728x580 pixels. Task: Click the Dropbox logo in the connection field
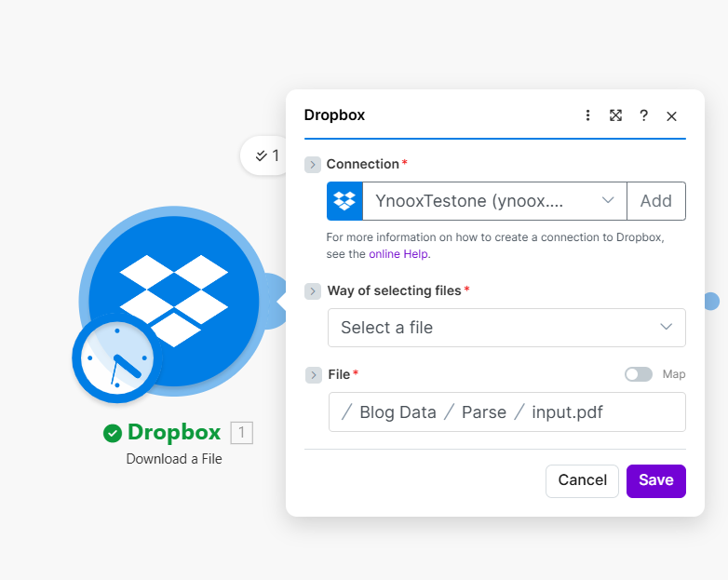coord(344,201)
